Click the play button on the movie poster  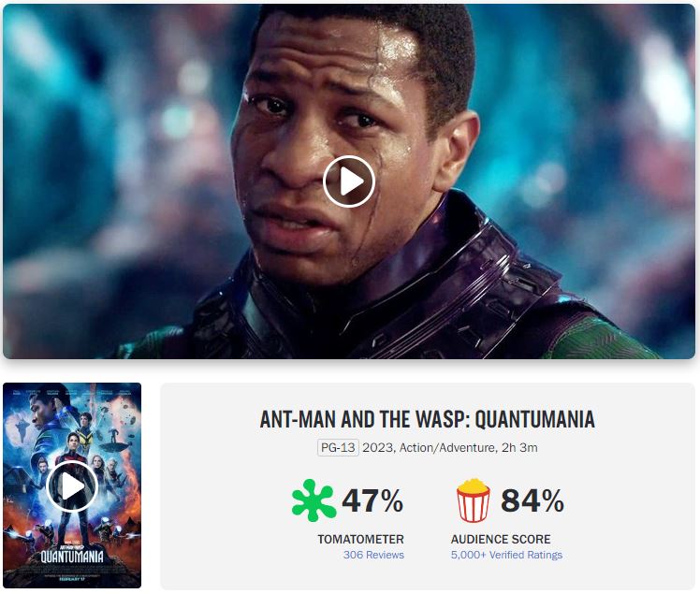pos(72,486)
